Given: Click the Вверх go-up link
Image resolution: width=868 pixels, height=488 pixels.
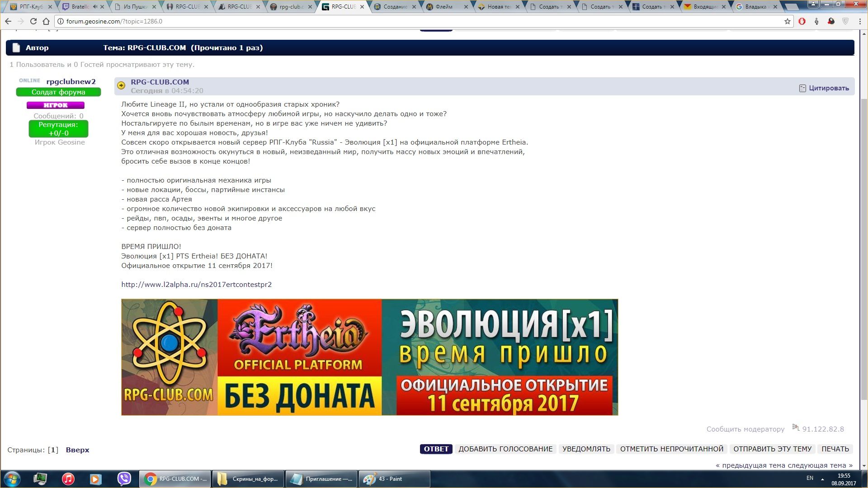Looking at the screenshot, I should click(77, 450).
